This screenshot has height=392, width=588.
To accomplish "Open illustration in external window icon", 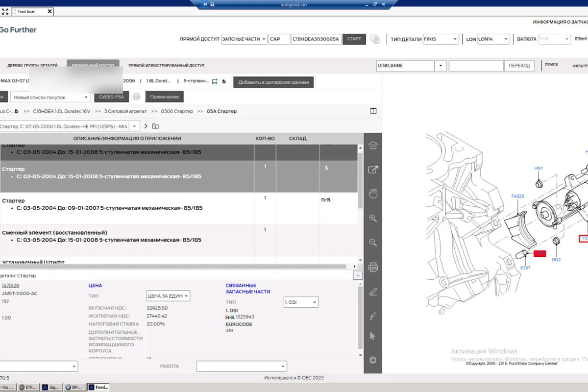I will point(373,170).
